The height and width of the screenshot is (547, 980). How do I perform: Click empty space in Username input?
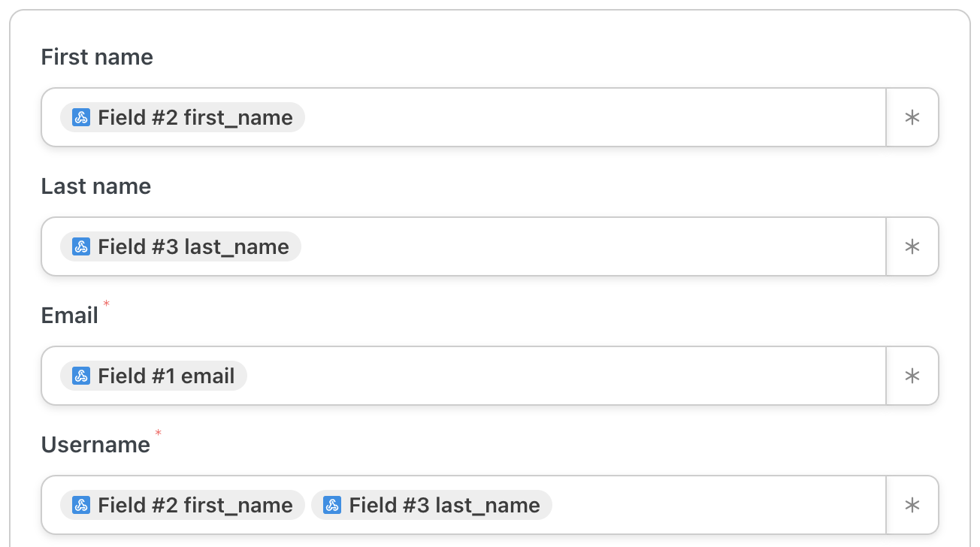[x=714, y=506]
